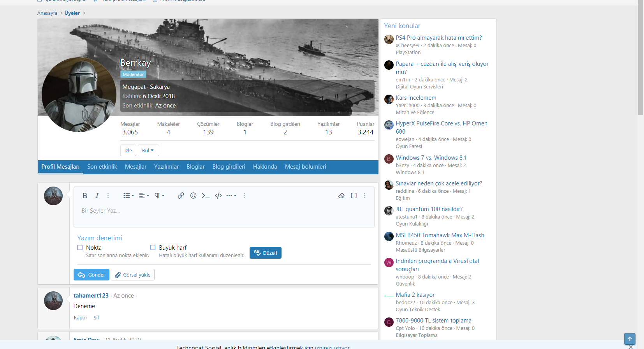Expand the Bul dropdown

(148, 150)
